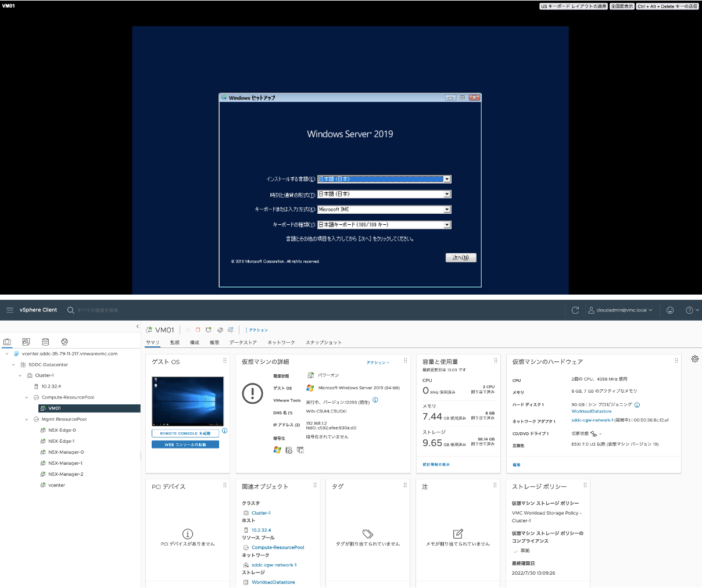Switch to the スナップショット tab
This screenshot has width=702, height=588.
(x=324, y=343)
